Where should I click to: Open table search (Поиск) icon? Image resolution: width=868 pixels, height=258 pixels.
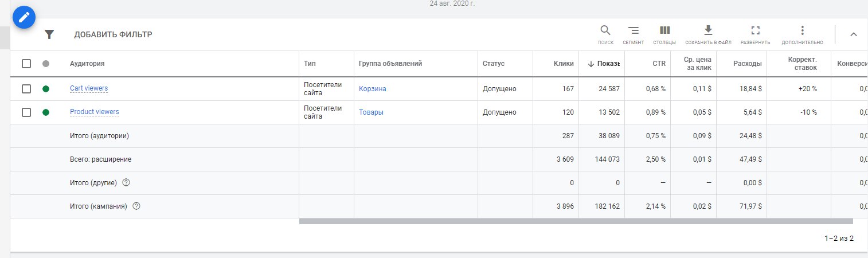coord(605,31)
